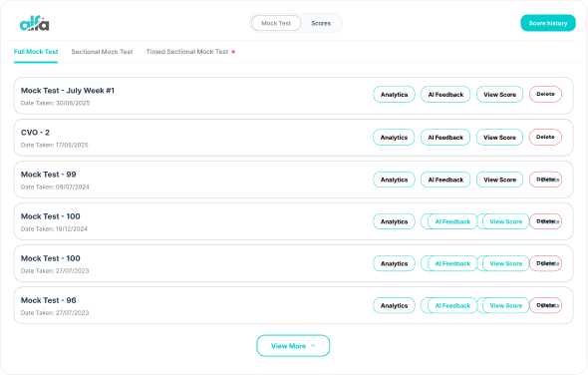Delete Mock Test - 100 taken 27/07/2023
The image size is (588, 375).
[x=545, y=263]
